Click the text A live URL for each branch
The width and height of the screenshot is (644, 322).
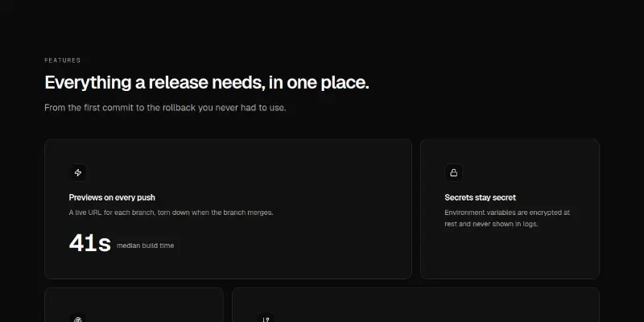pos(171,213)
